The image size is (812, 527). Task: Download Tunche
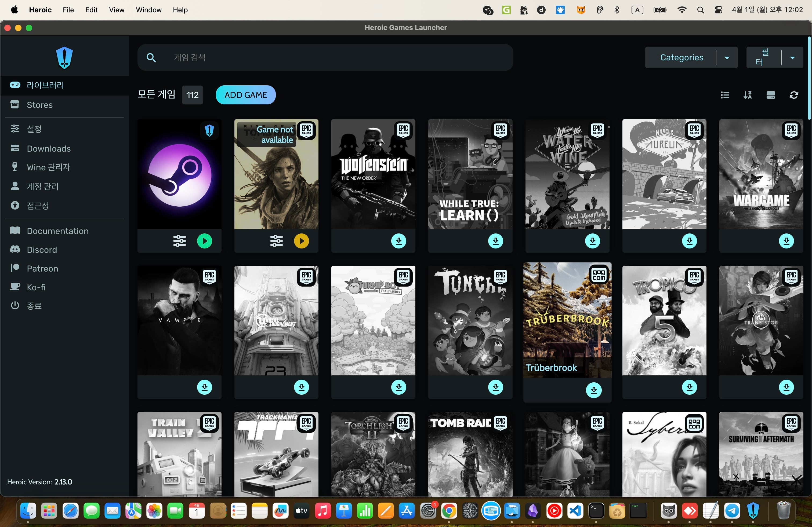[x=496, y=387]
